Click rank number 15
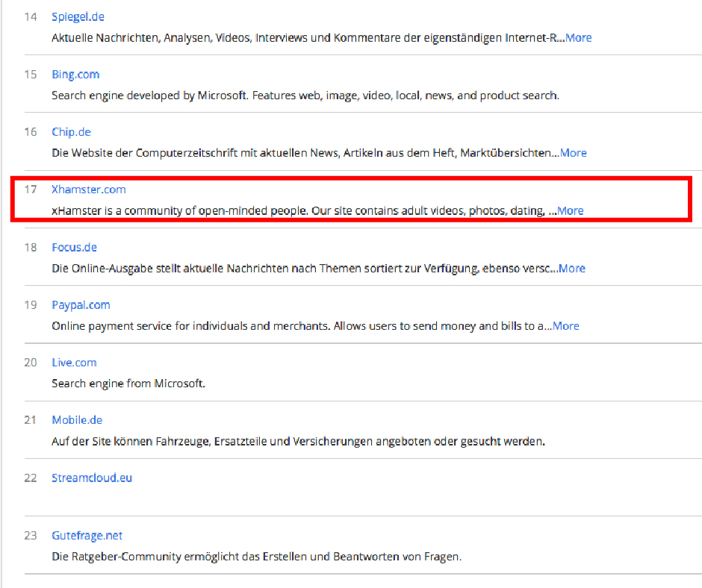The image size is (702, 588). point(31,75)
